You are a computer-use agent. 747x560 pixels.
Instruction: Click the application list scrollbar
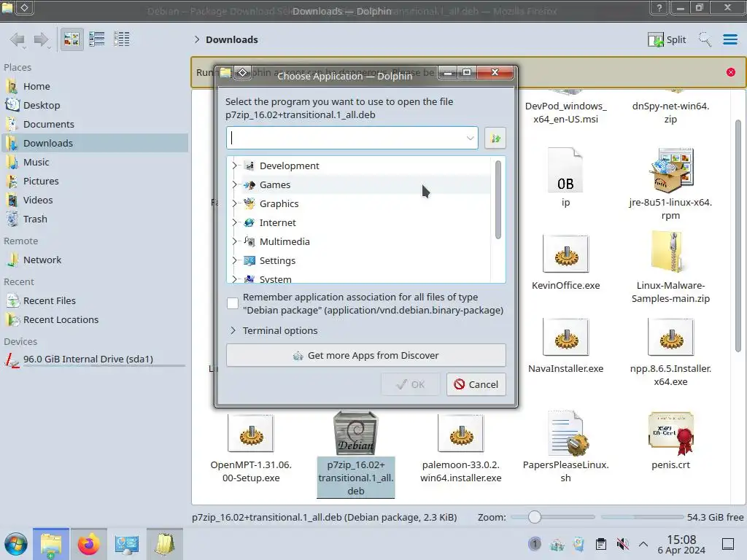click(498, 200)
